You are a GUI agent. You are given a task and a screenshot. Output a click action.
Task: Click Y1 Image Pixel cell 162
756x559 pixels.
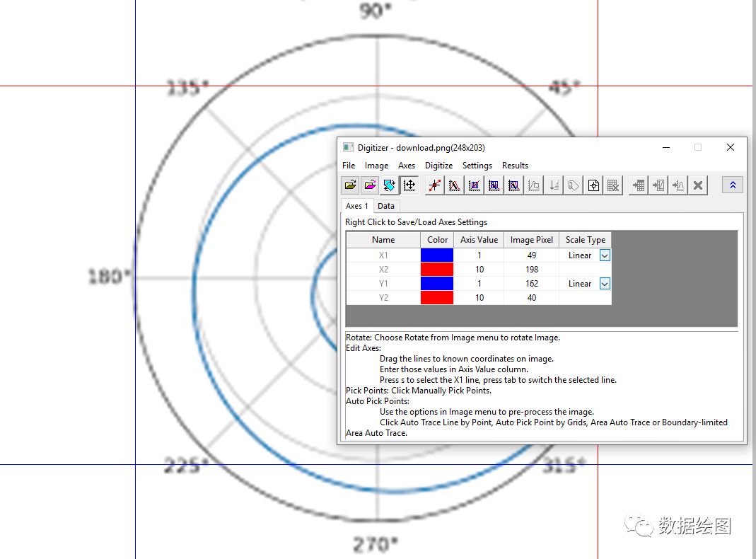[x=532, y=284]
